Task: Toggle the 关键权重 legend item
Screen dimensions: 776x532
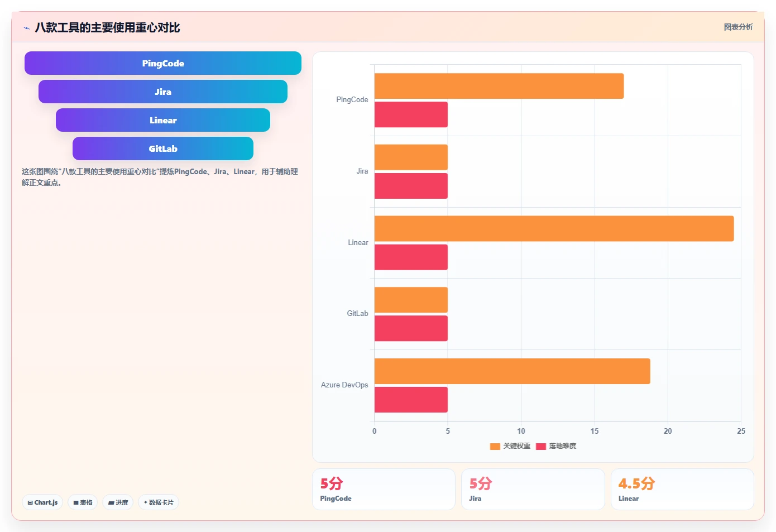Action: pos(510,446)
